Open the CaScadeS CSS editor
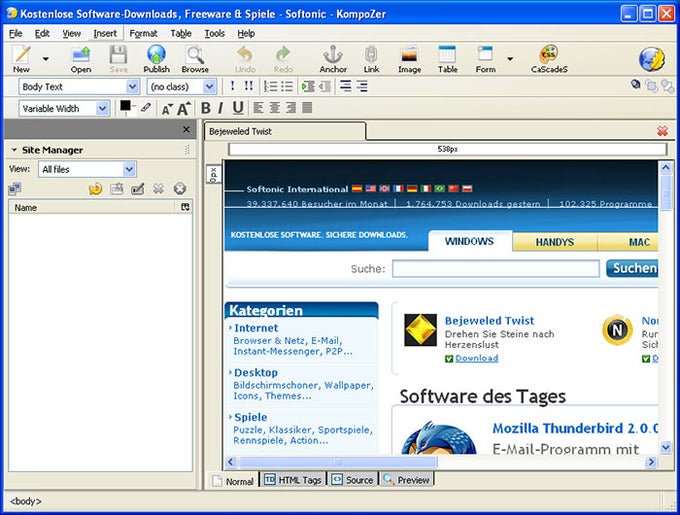 (549, 59)
